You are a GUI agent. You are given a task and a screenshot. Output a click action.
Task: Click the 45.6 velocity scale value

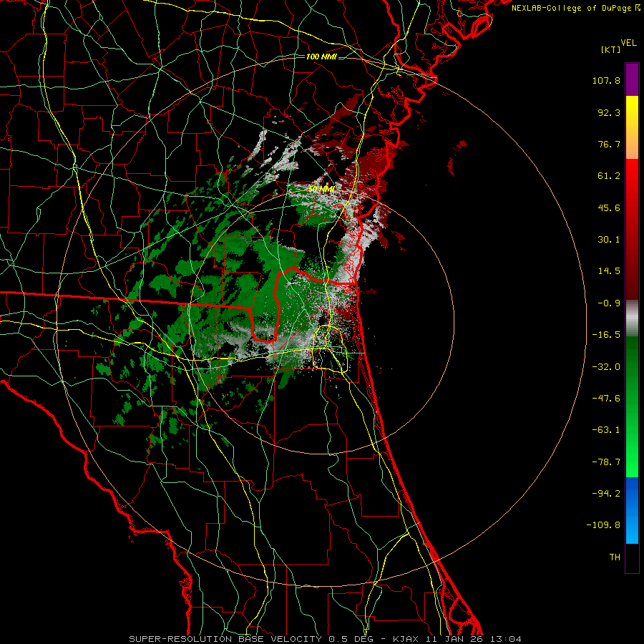[609, 208]
